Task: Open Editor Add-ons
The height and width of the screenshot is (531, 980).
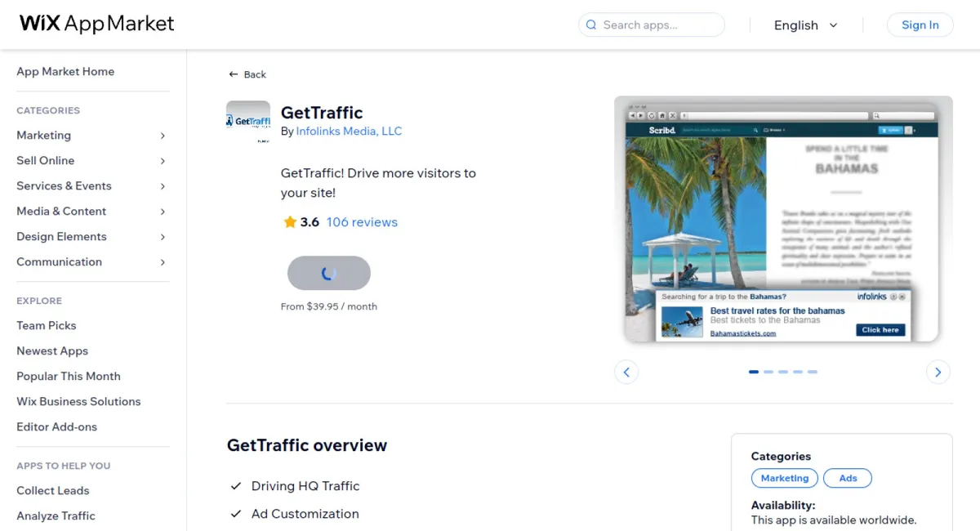Action: click(x=56, y=427)
